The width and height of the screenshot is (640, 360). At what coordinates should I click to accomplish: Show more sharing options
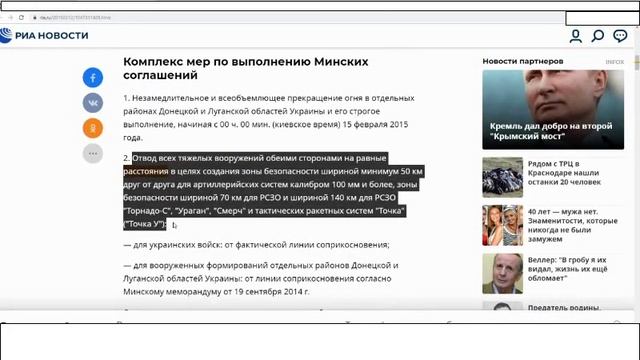(x=93, y=153)
